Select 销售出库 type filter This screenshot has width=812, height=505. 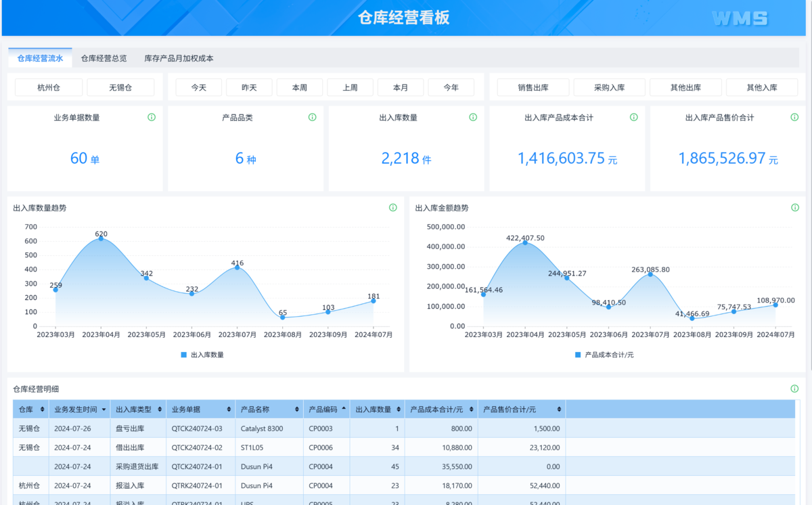[533, 87]
